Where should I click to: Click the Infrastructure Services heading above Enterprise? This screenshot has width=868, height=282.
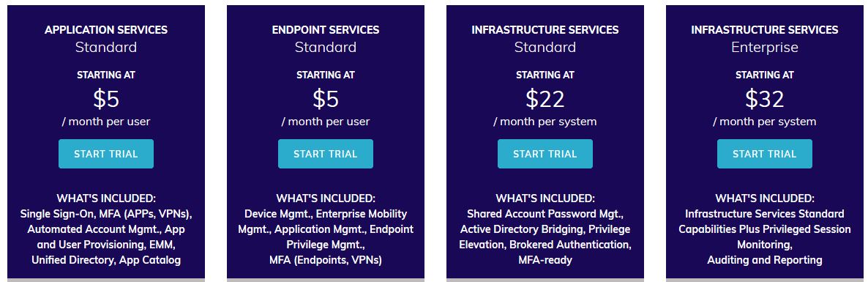[765, 30]
